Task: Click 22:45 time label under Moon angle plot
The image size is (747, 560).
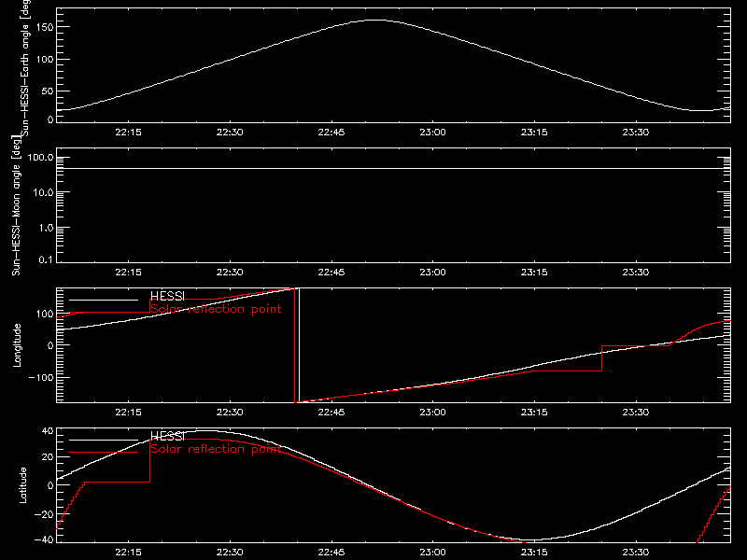Action: coord(331,273)
